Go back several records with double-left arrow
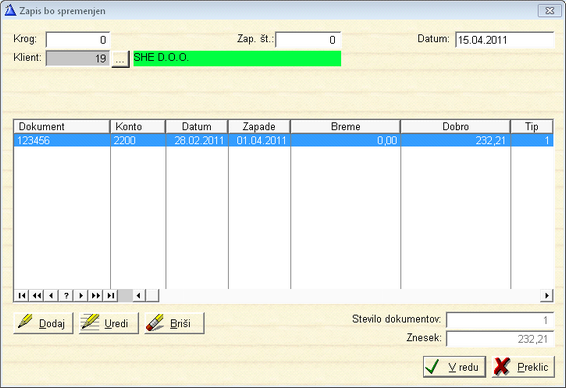Screen dimensions: 566x388 36,296
